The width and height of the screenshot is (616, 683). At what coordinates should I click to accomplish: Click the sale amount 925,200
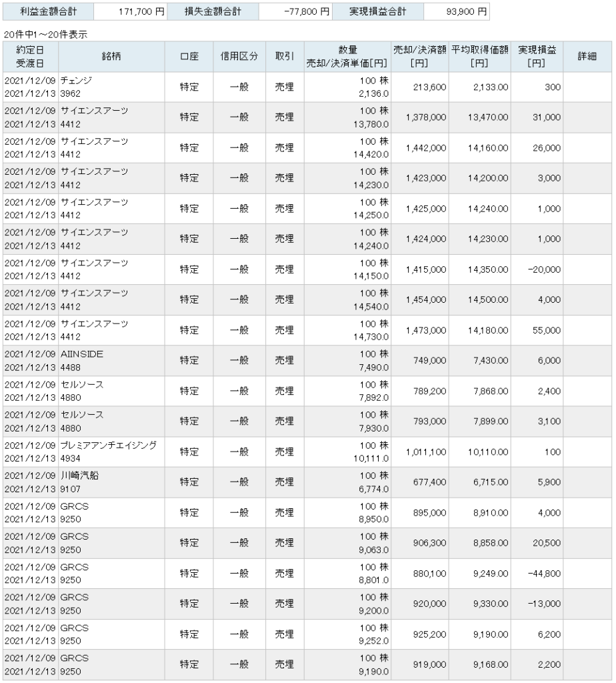coord(430,634)
